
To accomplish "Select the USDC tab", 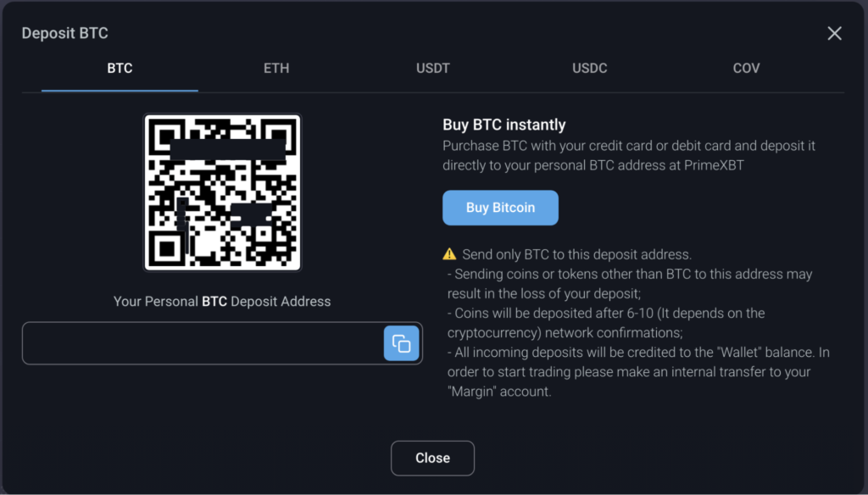I will (589, 68).
